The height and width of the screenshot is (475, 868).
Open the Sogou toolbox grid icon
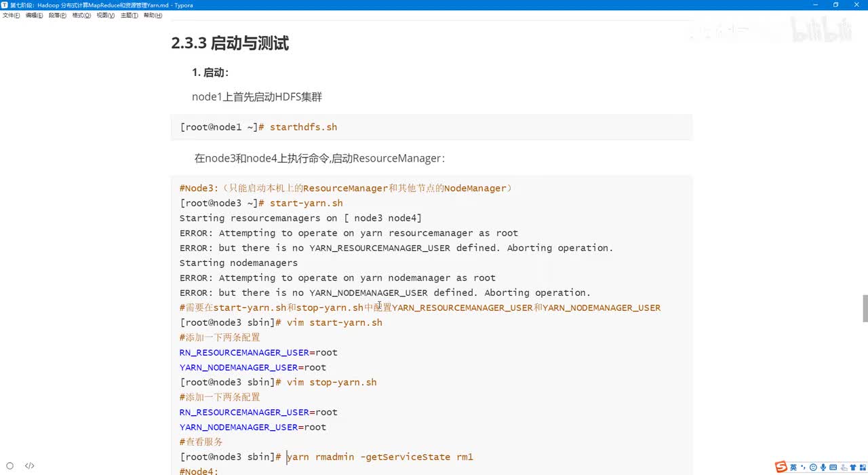point(862,467)
